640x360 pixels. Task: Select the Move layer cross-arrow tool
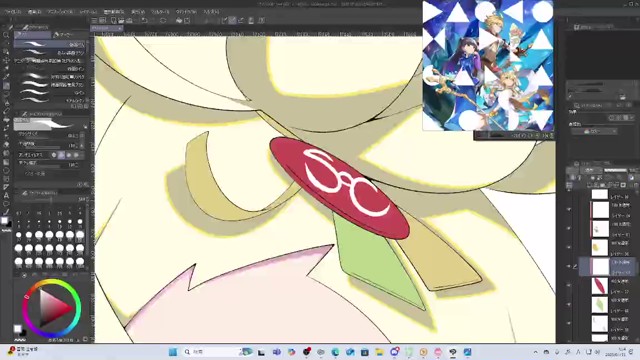[x=6, y=60]
